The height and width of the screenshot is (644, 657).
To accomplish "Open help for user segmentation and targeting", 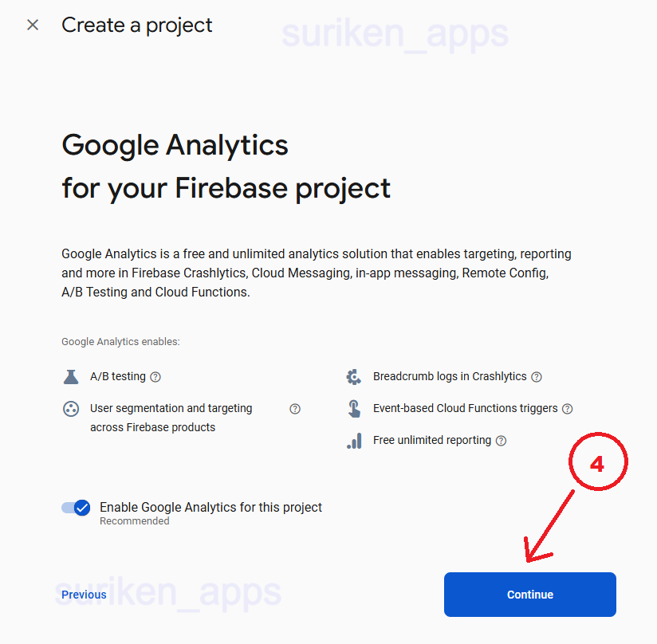I will coord(295,409).
